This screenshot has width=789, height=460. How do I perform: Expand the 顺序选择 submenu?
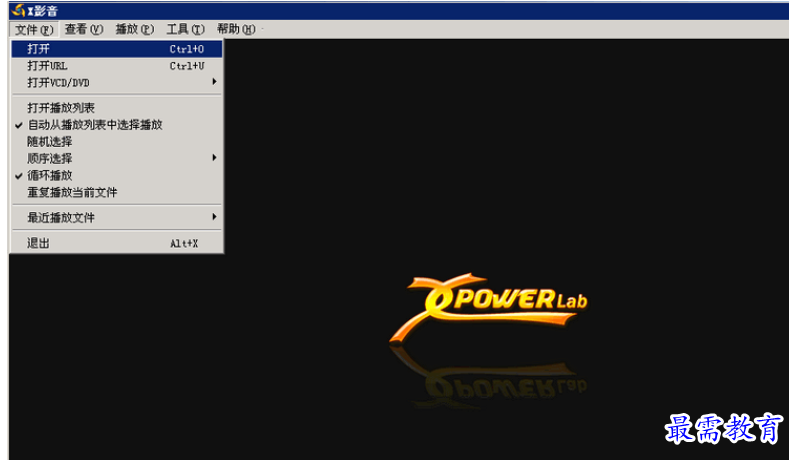point(117,159)
